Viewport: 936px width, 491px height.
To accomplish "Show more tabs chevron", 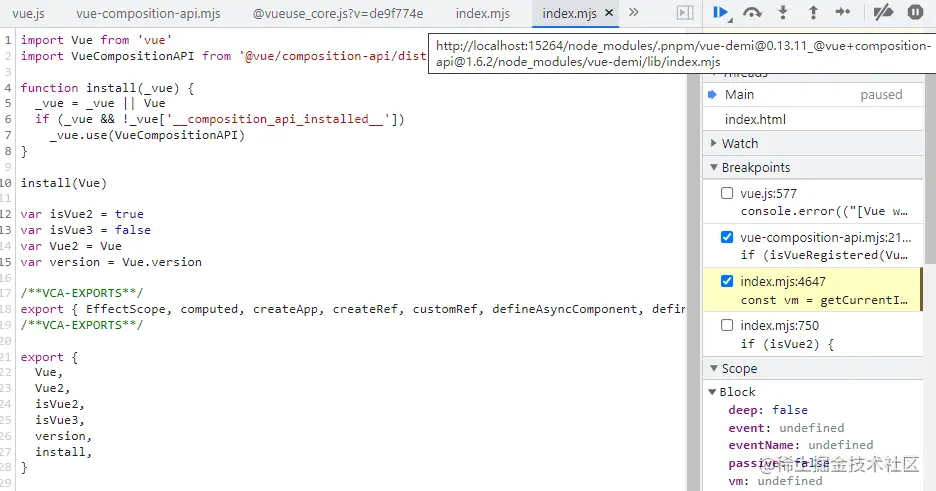I will point(634,12).
